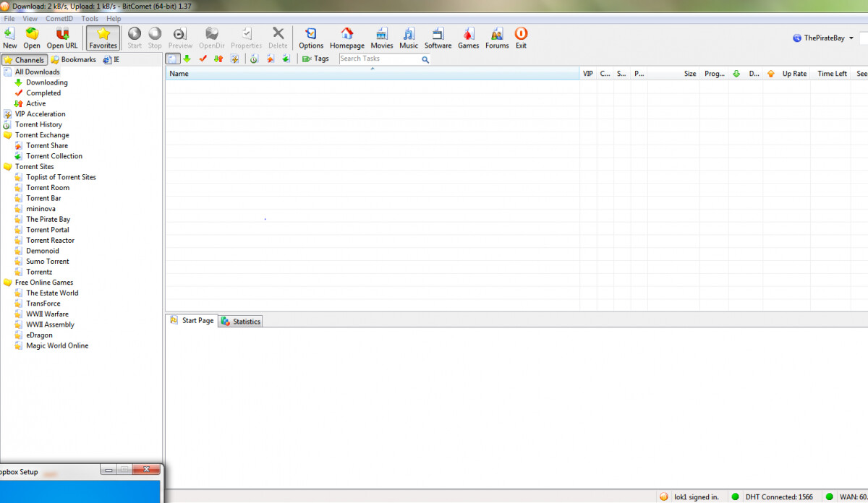The image size is (868, 503).
Task: Sort the task list by Size column
Action: [689, 74]
